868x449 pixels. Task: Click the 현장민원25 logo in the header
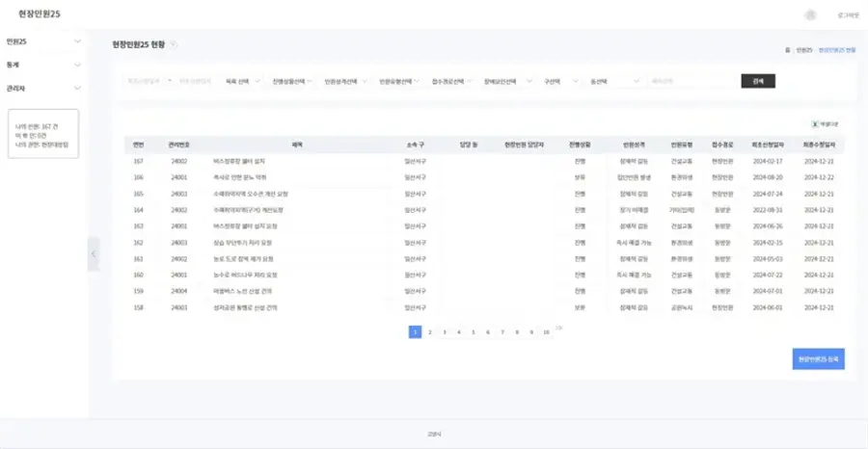(x=40, y=14)
